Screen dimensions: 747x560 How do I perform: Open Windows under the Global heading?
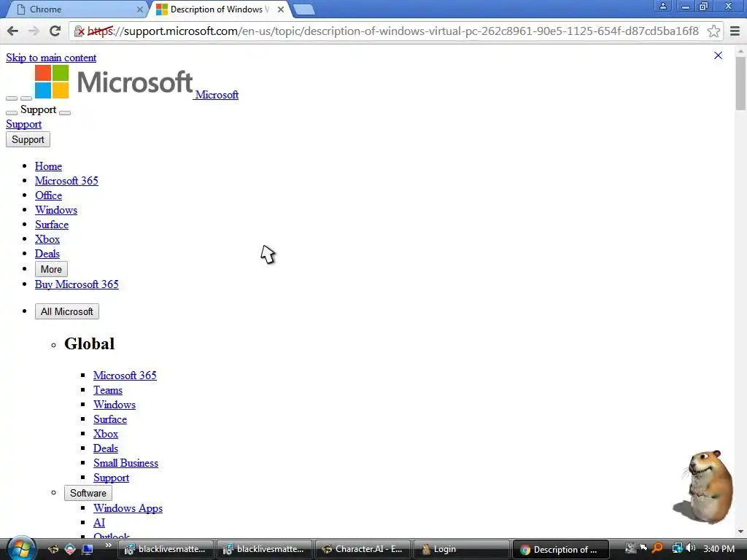[x=115, y=405]
